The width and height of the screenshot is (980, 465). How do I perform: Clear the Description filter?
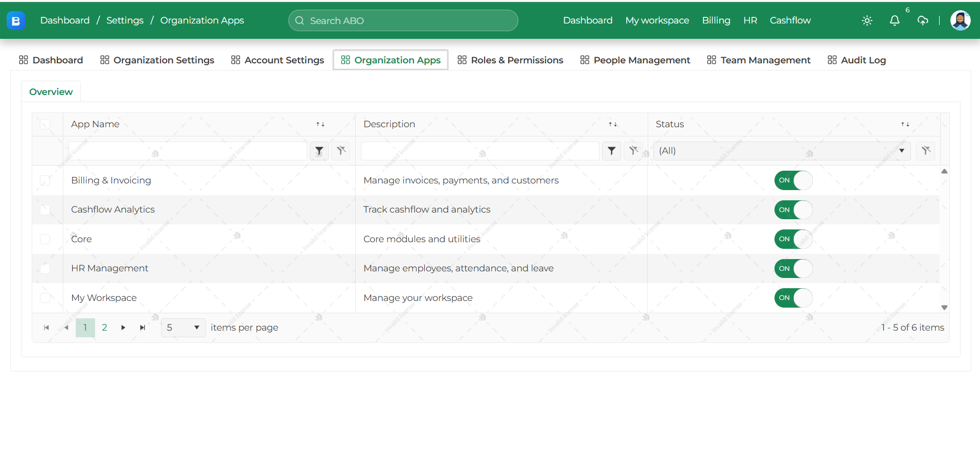[x=633, y=151]
